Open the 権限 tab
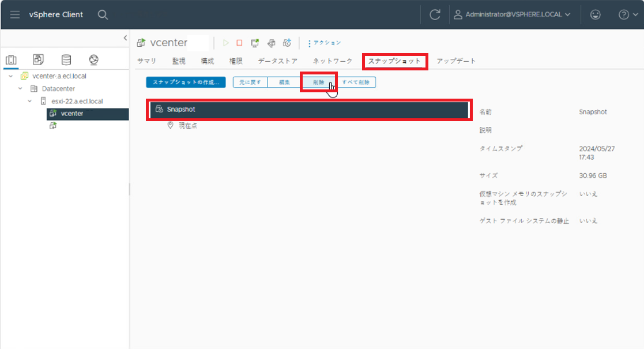 coord(236,61)
